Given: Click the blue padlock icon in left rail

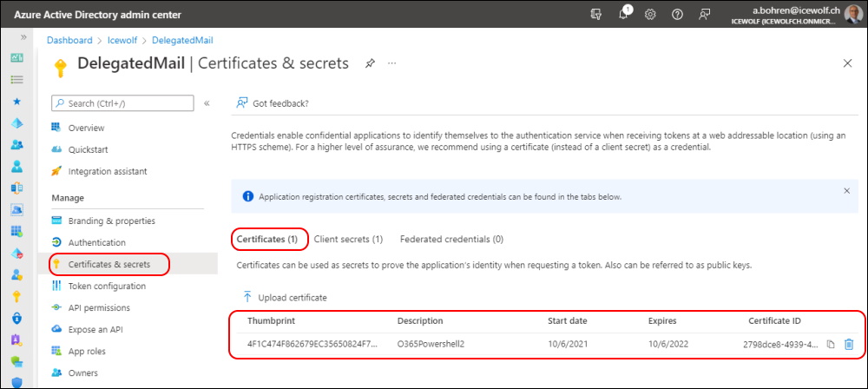Looking at the screenshot, I should point(17,318).
